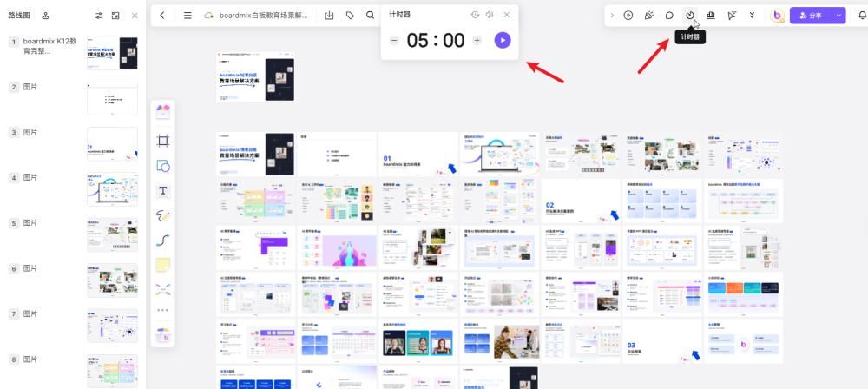Viewport: 868px width, 389px height.
Task: Collapse the top-right toolbar chevron
Action: 612,16
